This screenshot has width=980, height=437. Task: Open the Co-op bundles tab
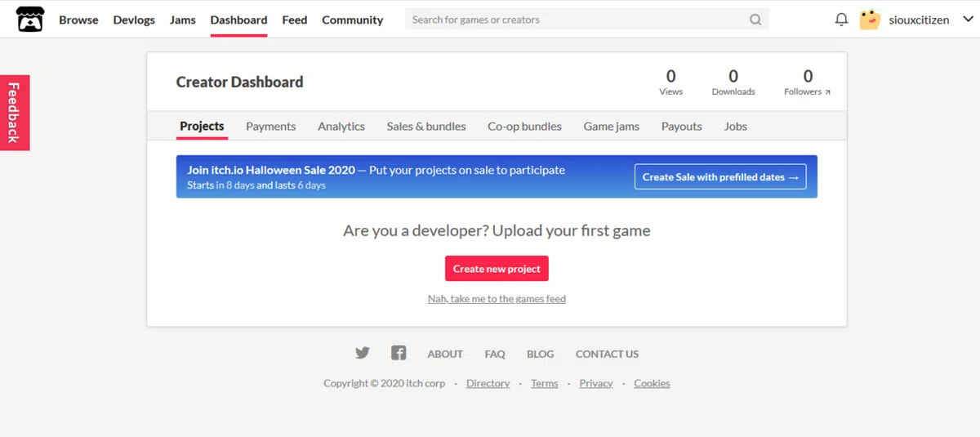[x=525, y=127]
